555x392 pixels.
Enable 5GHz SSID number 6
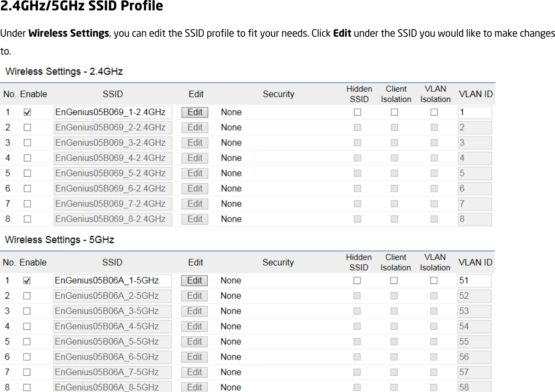(27, 357)
